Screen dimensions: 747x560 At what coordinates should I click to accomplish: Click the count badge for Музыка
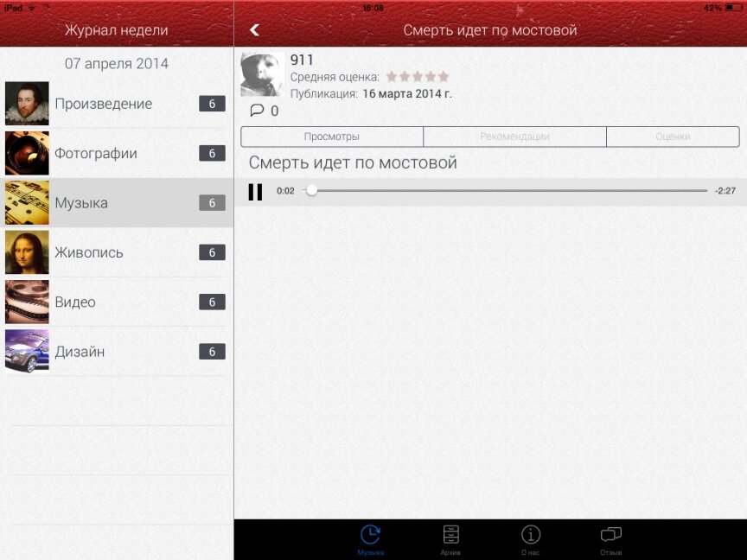(212, 203)
